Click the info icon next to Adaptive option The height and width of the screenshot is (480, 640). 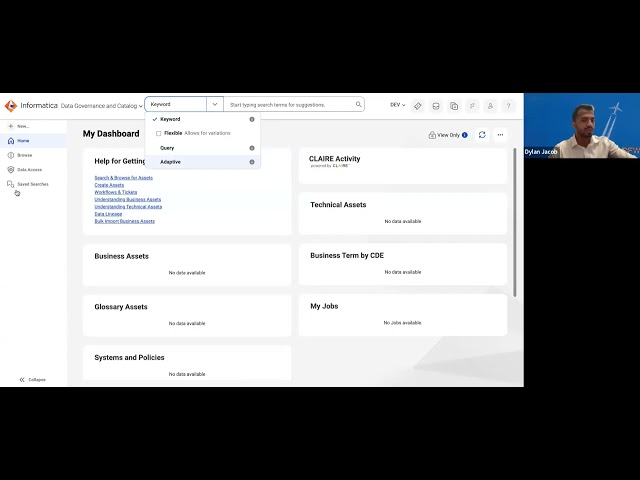[x=252, y=162]
